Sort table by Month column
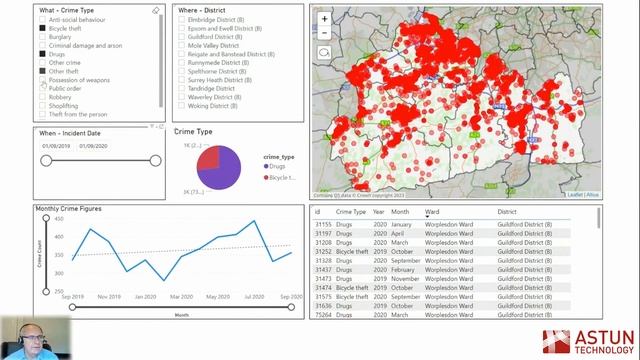 click(x=400, y=212)
